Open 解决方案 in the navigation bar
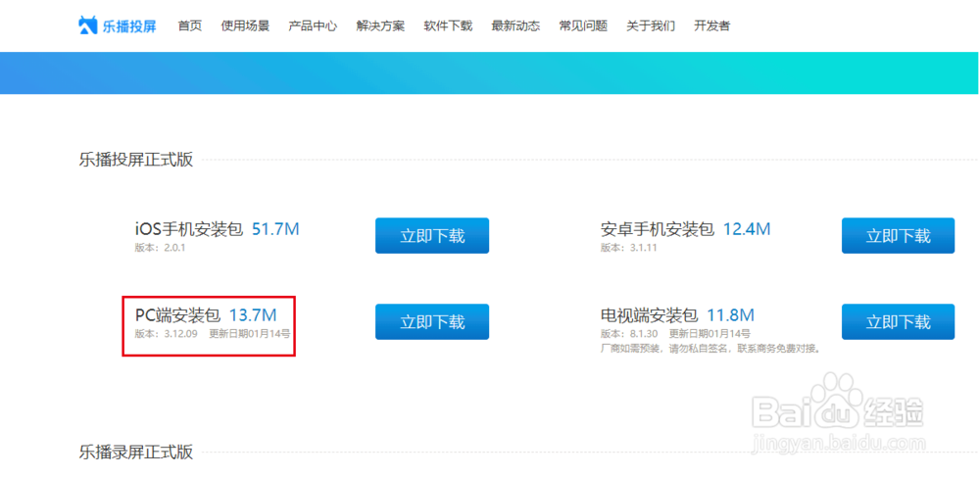This screenshot has height=477, width=980. coord(380,25)
